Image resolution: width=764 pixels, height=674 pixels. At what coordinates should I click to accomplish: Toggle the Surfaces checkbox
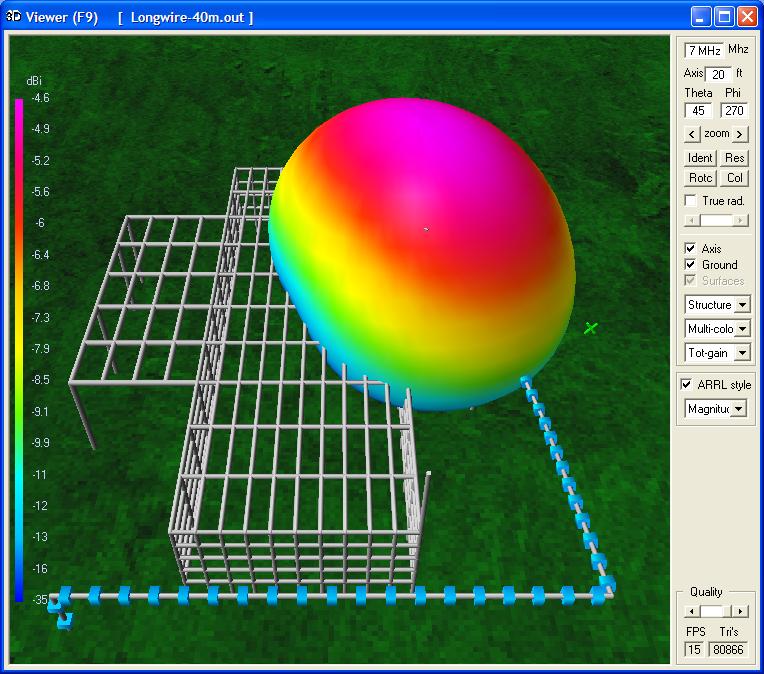(x=690, y=280)
